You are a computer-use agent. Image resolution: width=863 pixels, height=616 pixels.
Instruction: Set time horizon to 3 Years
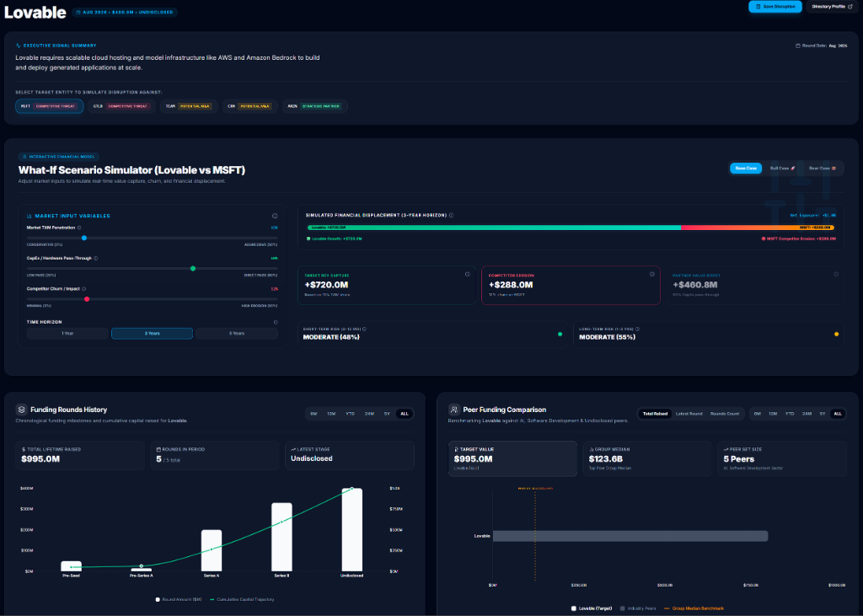[152, 334]
